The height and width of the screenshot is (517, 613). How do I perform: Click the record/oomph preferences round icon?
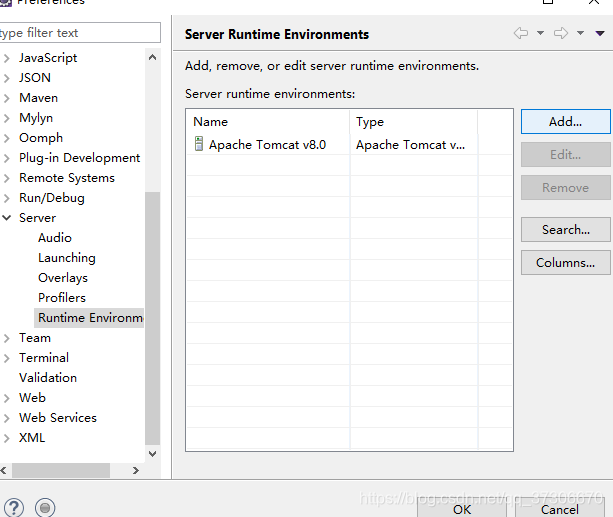45,508
